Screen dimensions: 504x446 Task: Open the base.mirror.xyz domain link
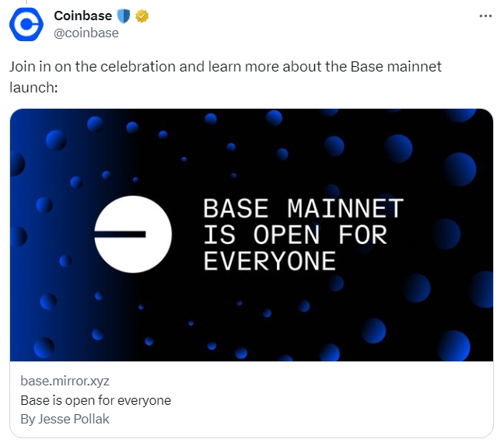[65, 381]
